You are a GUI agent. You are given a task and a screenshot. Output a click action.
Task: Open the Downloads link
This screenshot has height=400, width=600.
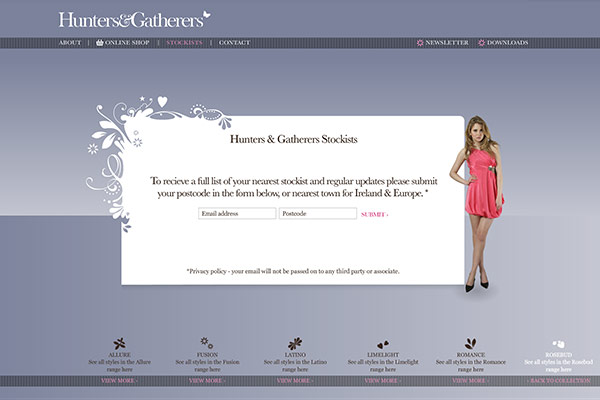(507, 43)
